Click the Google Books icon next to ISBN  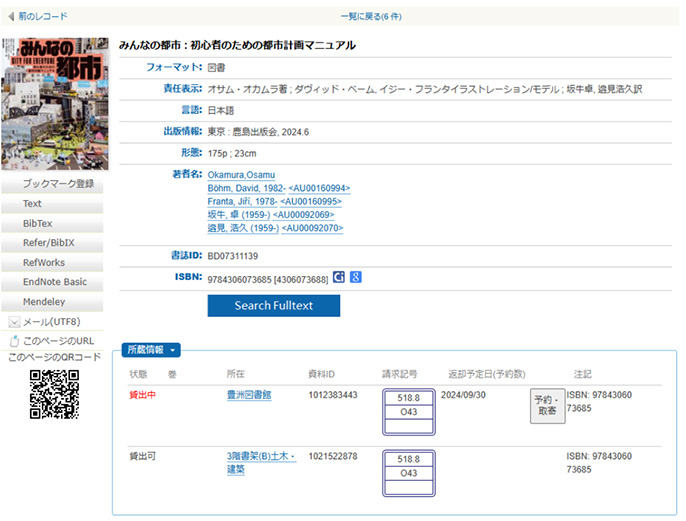click(356, 277)
